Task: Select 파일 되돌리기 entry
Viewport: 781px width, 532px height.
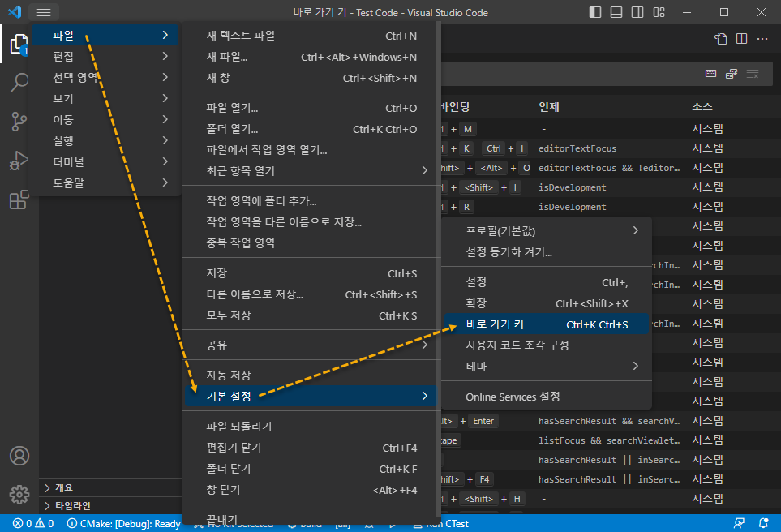Action: (311, 427)
